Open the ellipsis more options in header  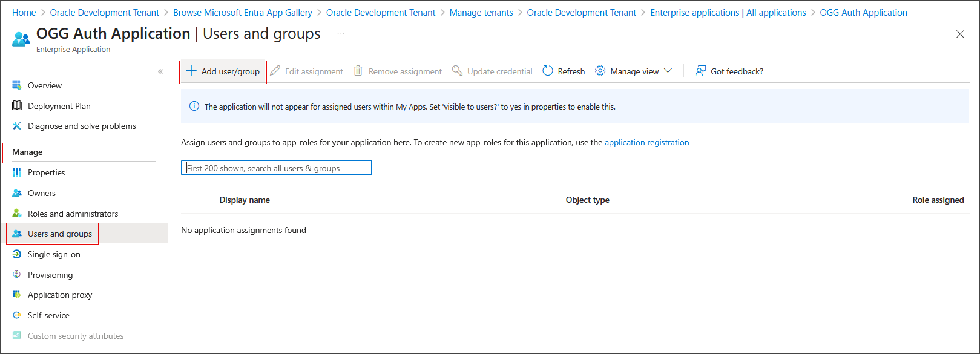tap(341, 34)
